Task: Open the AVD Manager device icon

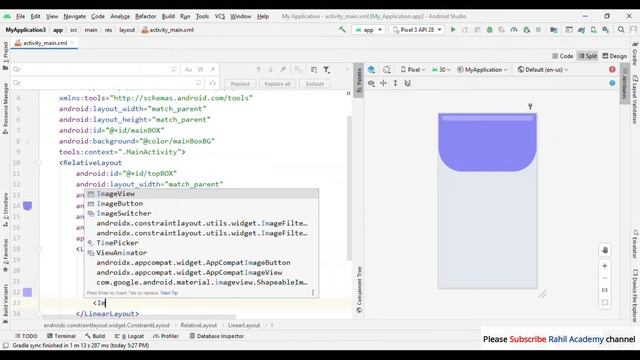Action: [593, 30]
